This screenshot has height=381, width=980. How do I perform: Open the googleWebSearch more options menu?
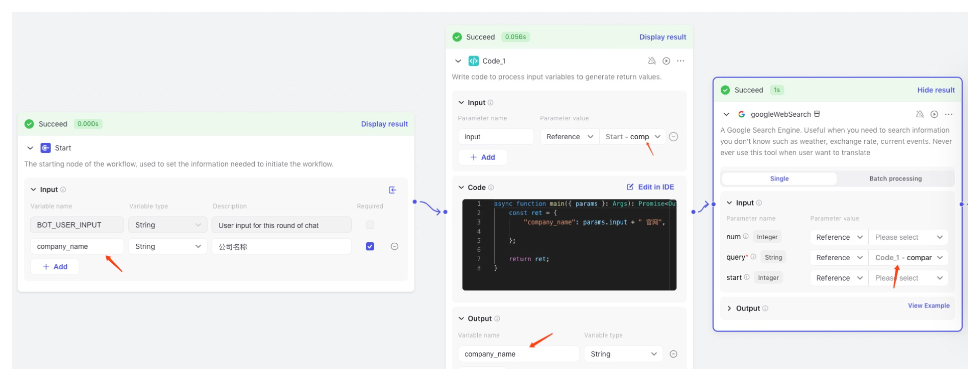(948, 114)
